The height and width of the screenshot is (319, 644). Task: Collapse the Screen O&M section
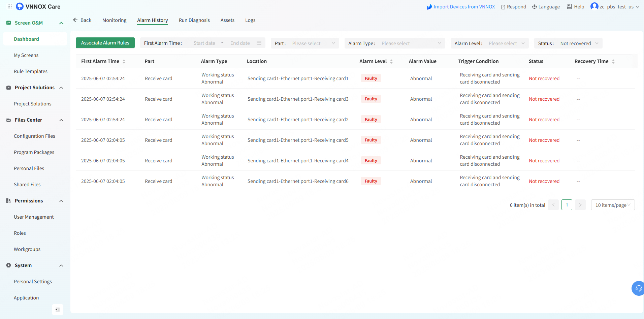[x=61, y=23]
